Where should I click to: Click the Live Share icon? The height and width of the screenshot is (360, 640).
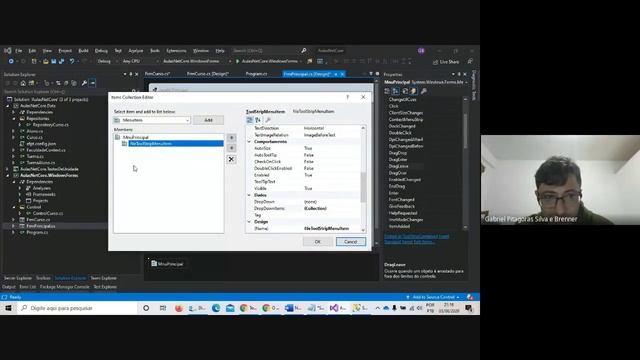436,62
